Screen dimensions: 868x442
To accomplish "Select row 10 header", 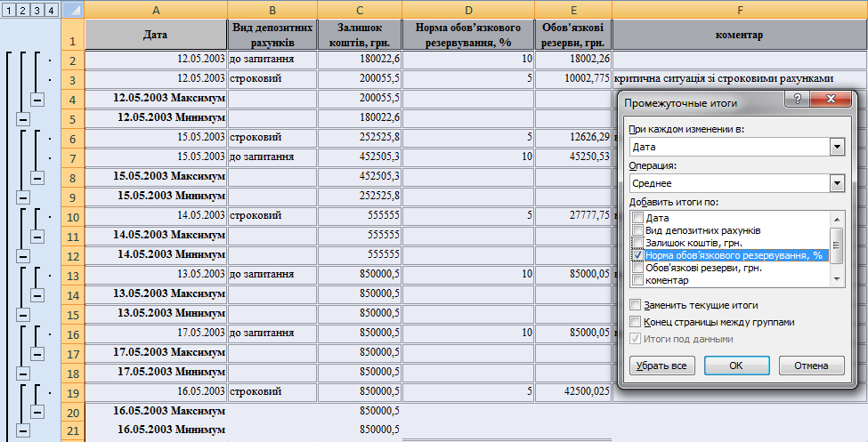I will 72,217.
